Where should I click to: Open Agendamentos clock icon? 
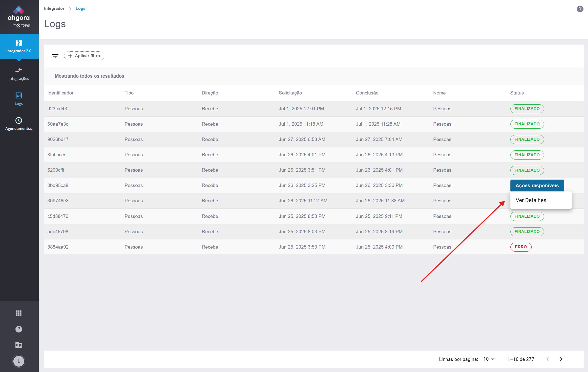tap(19, 120)
